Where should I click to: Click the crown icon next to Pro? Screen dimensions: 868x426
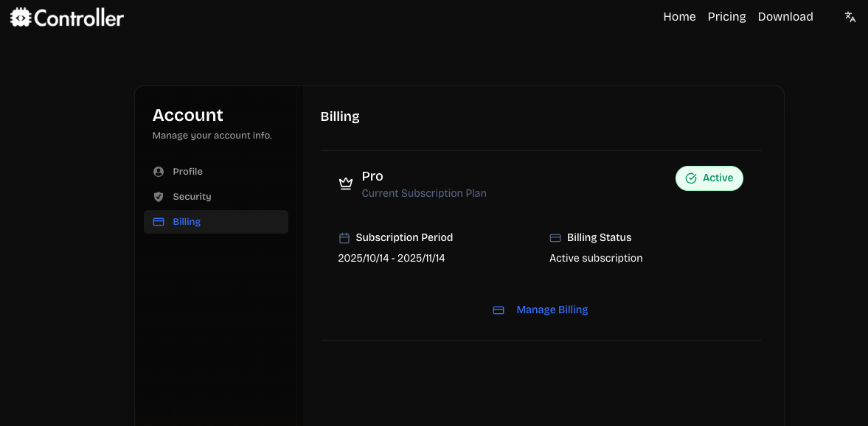click(345, 184)
